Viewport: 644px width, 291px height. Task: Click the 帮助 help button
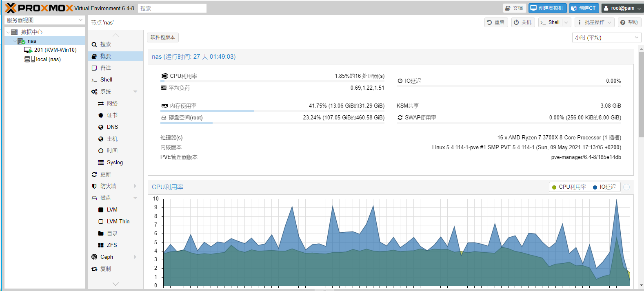click(x=629, y=22)
